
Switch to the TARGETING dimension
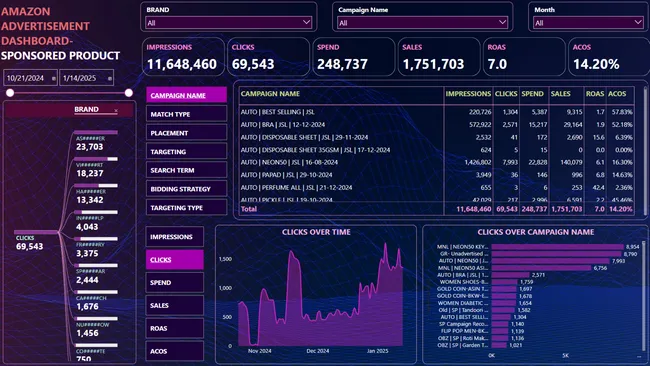click(187, 152)
